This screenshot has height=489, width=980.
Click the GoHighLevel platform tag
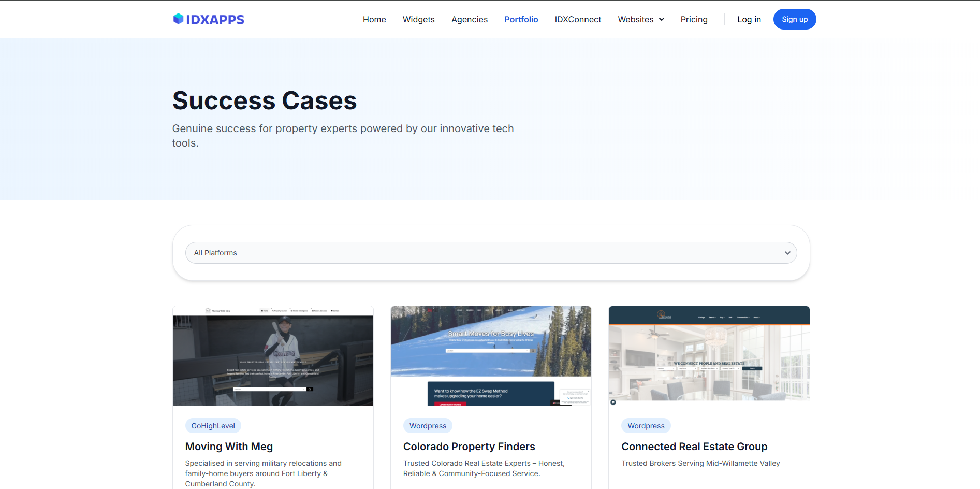[x=213, y=426]
